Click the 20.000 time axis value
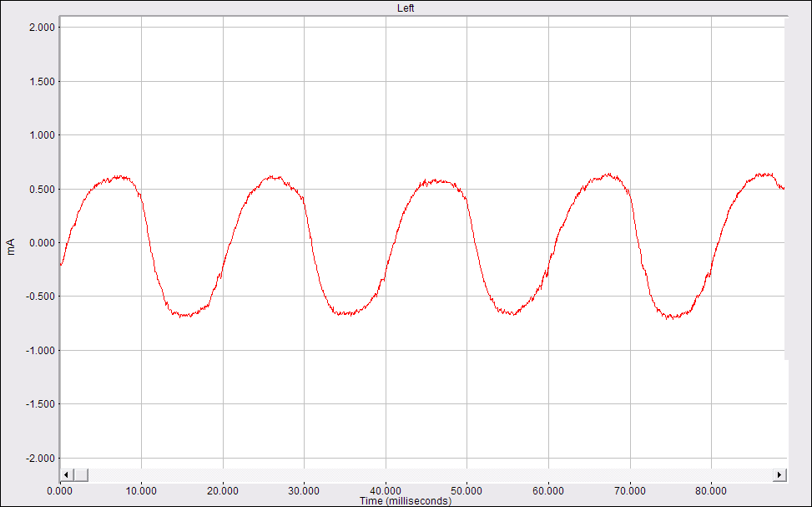This screenshot has height=507, width=812. [x=223, y=491]
